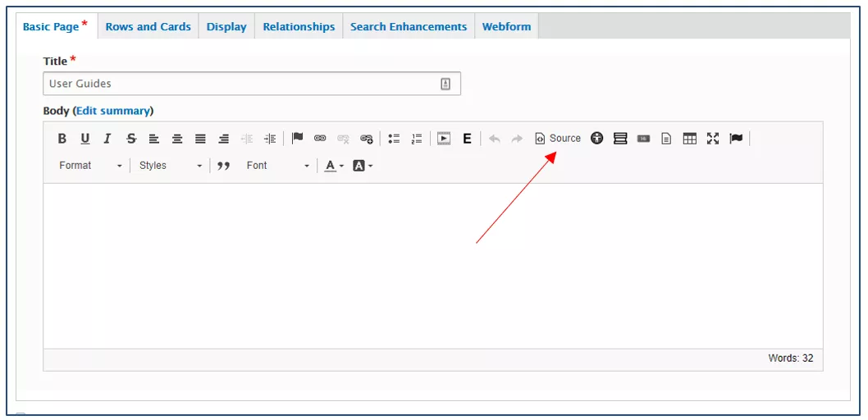Screen dimensions: 868x420
Task: Decrease indent of the paragraph
Action: tap(247, 139)
